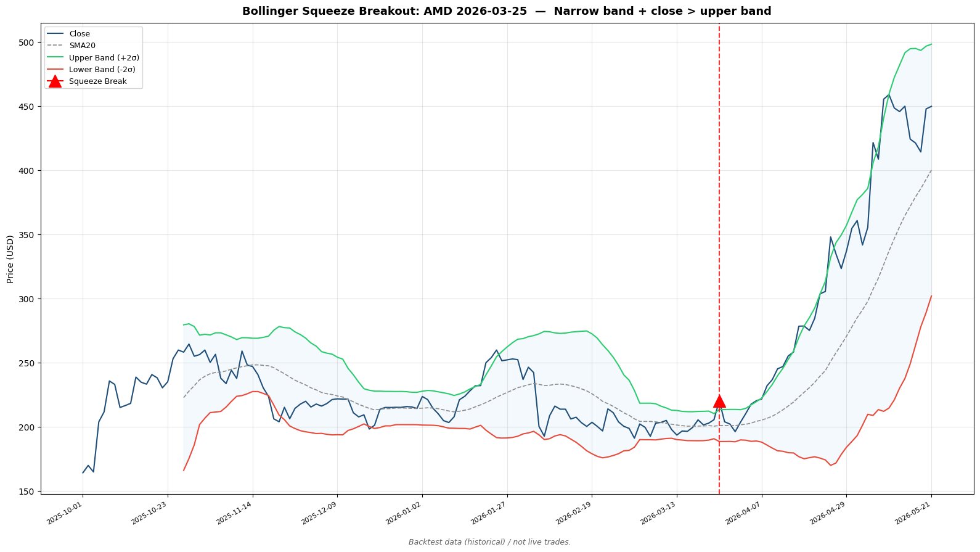Click the y-axis tick label '350'

[x=28, y=235]
